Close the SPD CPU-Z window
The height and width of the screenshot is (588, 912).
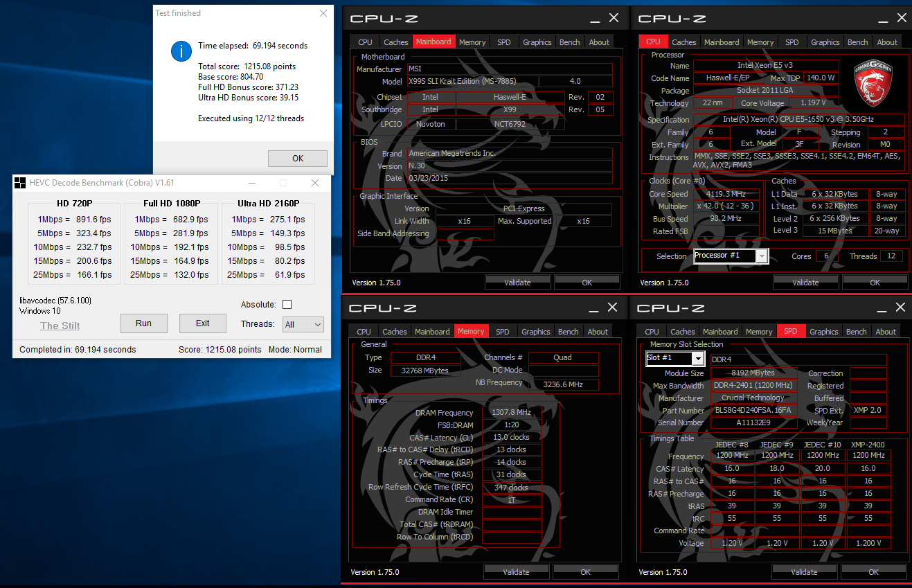tap(900, 308)
